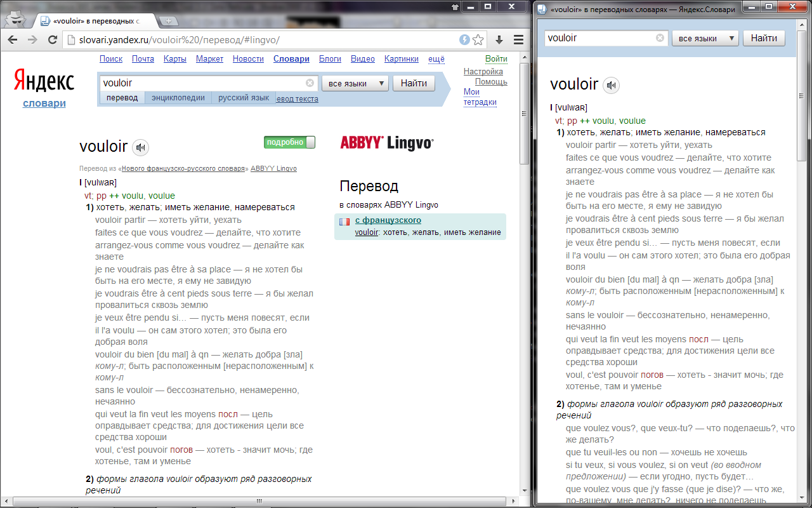Click the Яндекс logo
The image size is (812, 508).
pos(44,82)
